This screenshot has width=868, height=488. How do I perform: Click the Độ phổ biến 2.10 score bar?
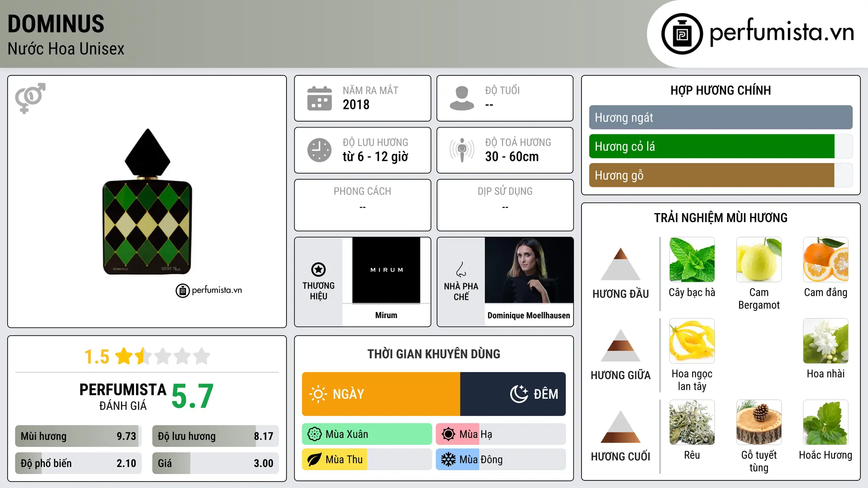(x=78, y=463)
